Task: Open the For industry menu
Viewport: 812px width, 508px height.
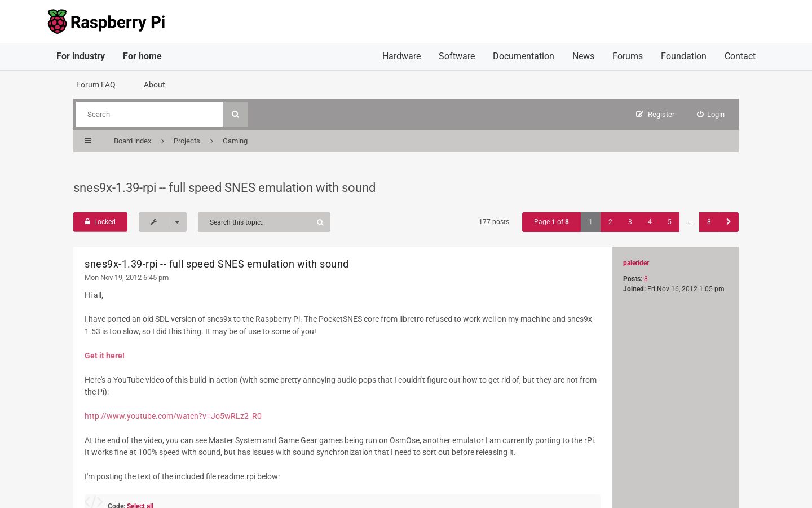Action: point(81,56)
